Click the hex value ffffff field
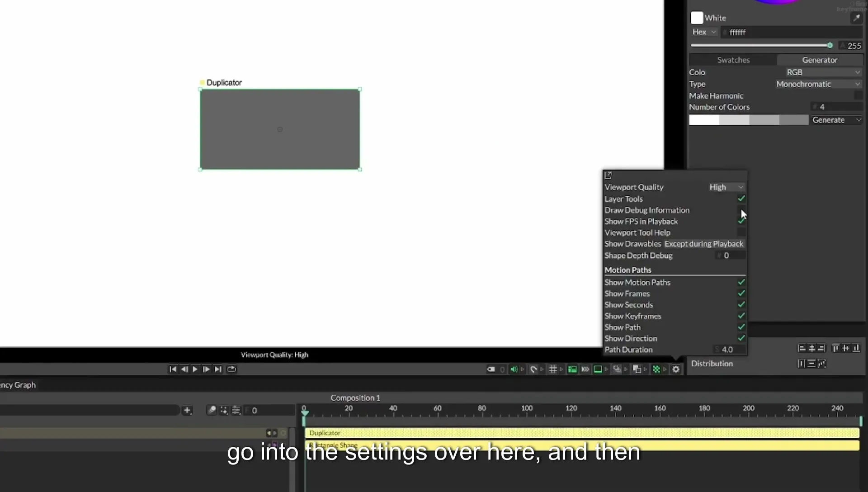This screenshot has width=868, height=492. (791, 32)
